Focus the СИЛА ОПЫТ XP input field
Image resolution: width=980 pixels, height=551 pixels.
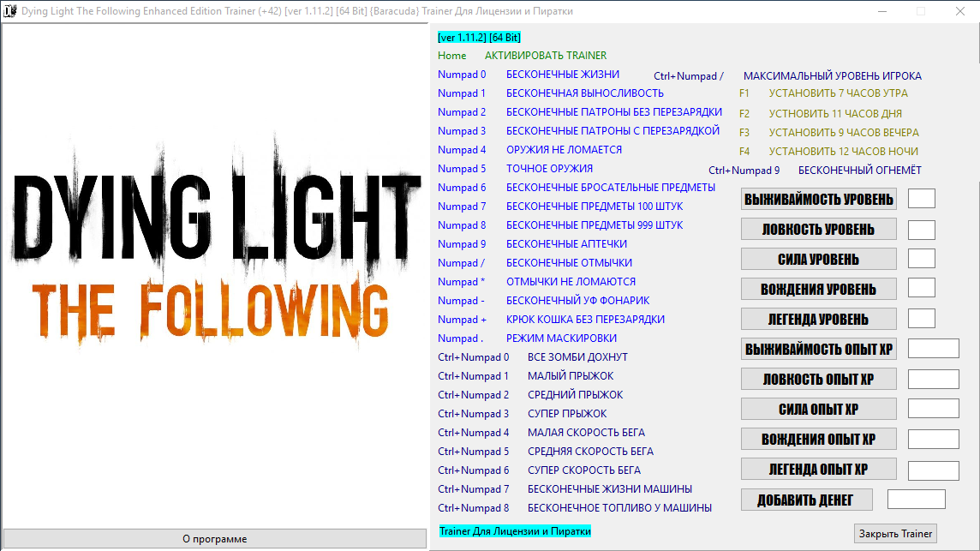[x=934, y=409]
